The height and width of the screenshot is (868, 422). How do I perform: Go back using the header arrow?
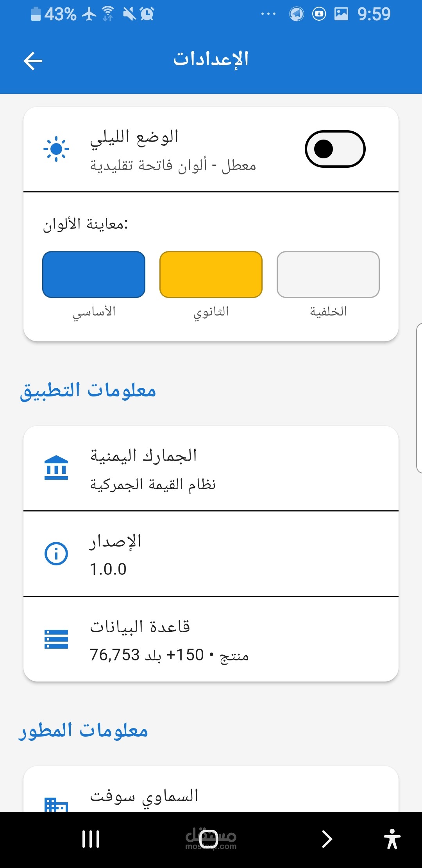coord(33,61)
